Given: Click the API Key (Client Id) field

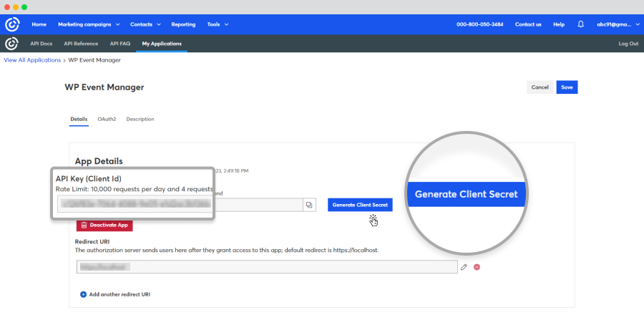Looking at the screenshot, I should (x=135, y=203).
